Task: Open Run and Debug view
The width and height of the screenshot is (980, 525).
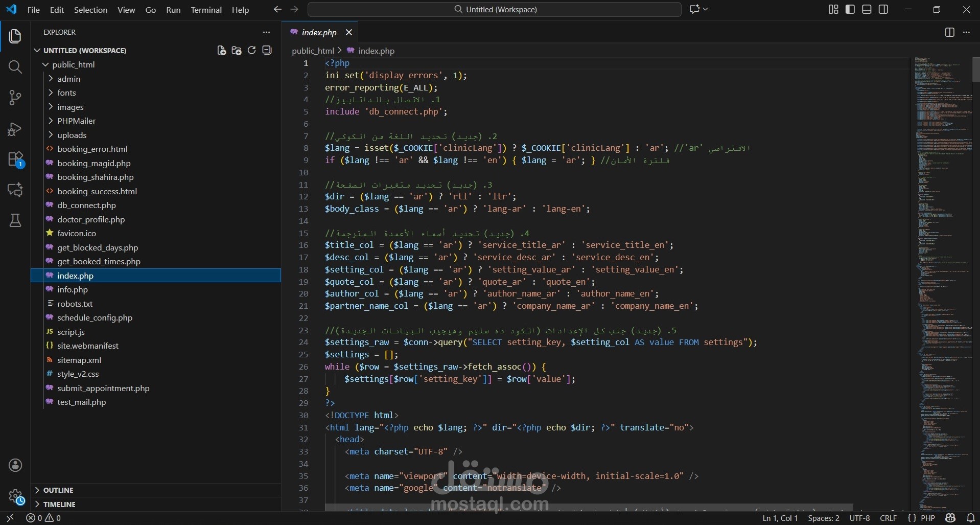Action: [15, 129]
